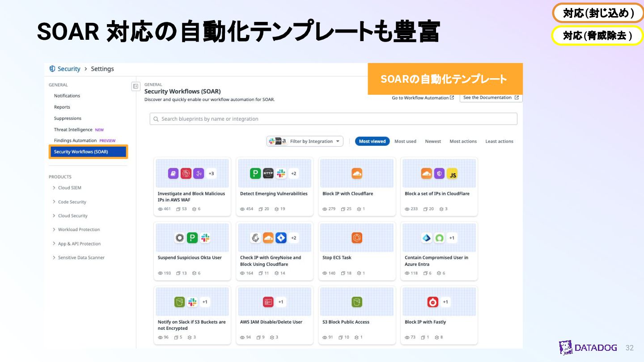Click the AWS IAM Disable/Delete User title
Viewport: 644px width, 362px height.
click(x=271, y=322)
